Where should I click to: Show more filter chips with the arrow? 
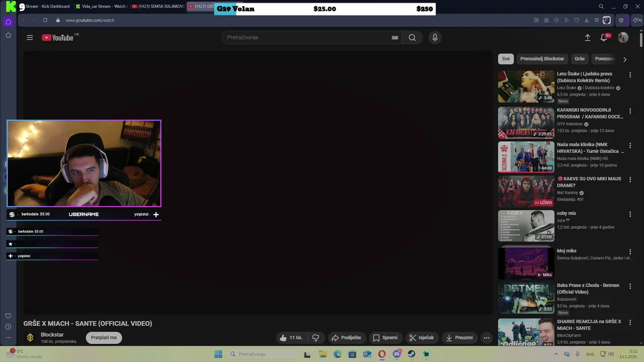click(x=625, y=59)
